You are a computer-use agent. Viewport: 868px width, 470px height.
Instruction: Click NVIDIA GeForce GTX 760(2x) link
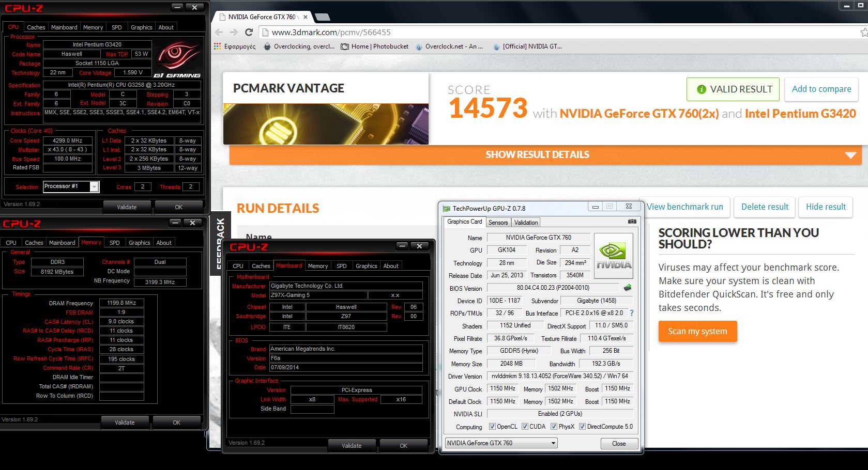point(639,114)
